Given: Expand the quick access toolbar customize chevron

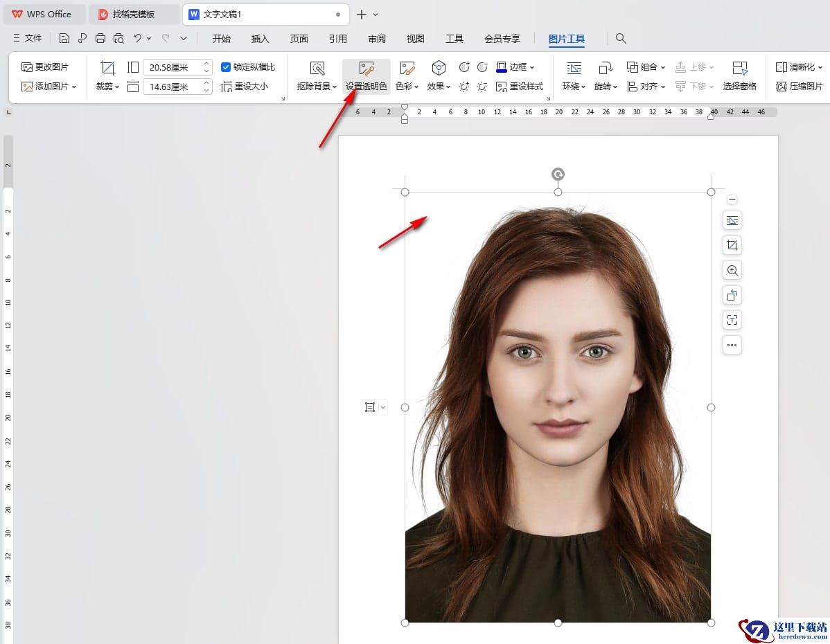Looking at the screenshot, I should (184, 38).
